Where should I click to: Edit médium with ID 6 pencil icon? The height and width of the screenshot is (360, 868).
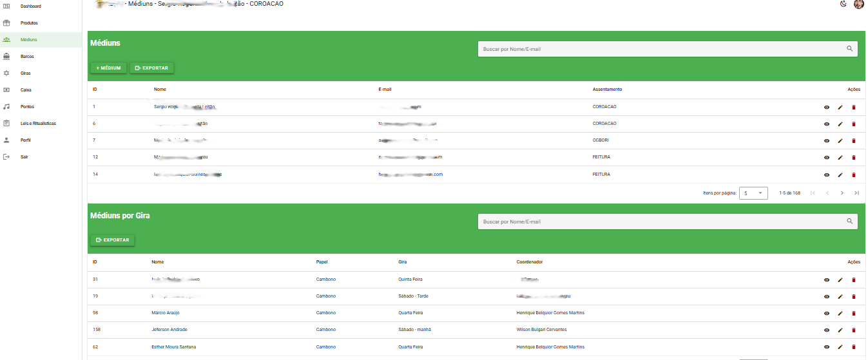840,124
